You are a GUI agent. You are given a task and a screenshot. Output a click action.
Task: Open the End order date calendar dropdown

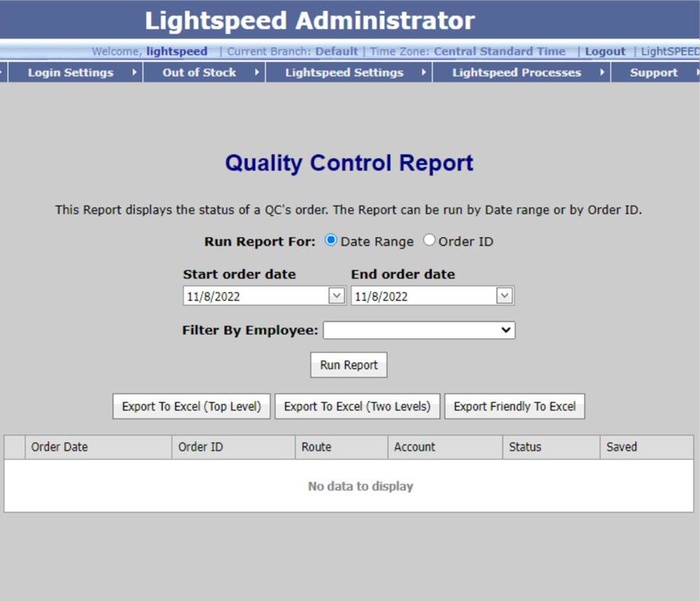coord(504,296)
